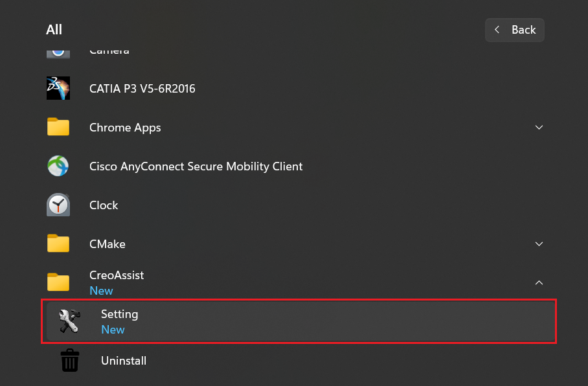Viewport: 588px width, 386px height.
Task: Open the Clock entry label
Action: [x=104, y=205]
